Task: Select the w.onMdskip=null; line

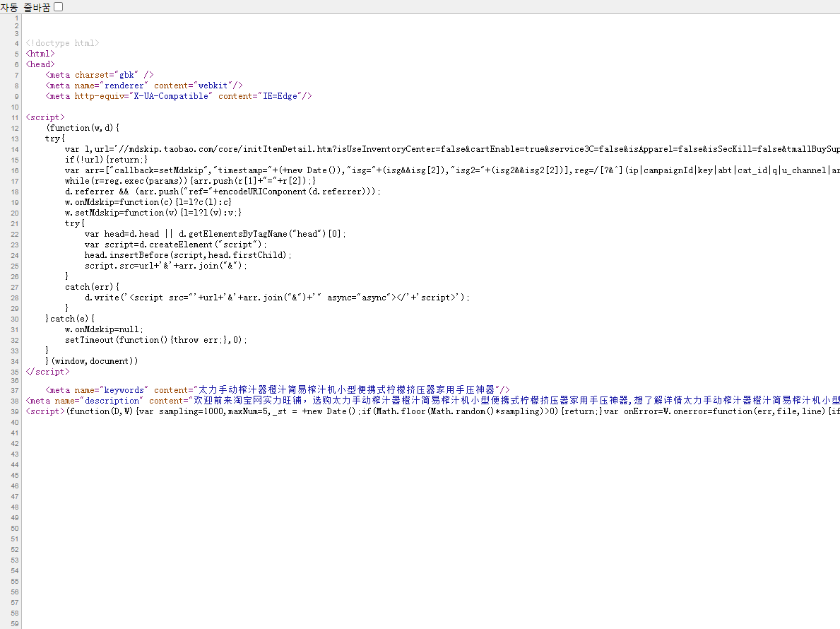Action: [105, 329]
